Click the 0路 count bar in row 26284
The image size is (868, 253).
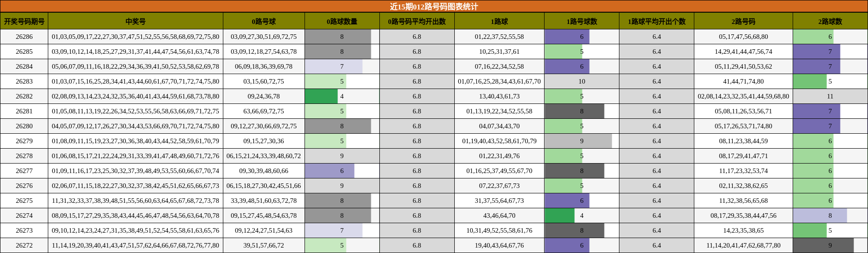pos(334,66)
